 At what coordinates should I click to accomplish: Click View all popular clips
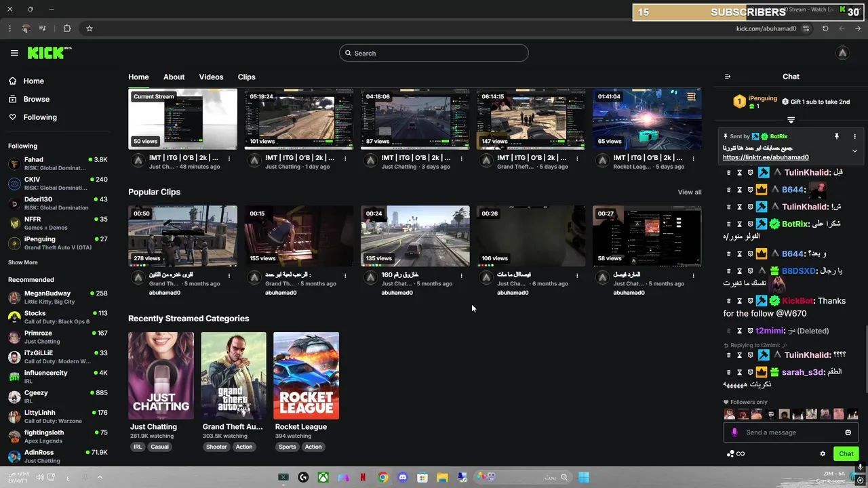(x=690, y=192)
